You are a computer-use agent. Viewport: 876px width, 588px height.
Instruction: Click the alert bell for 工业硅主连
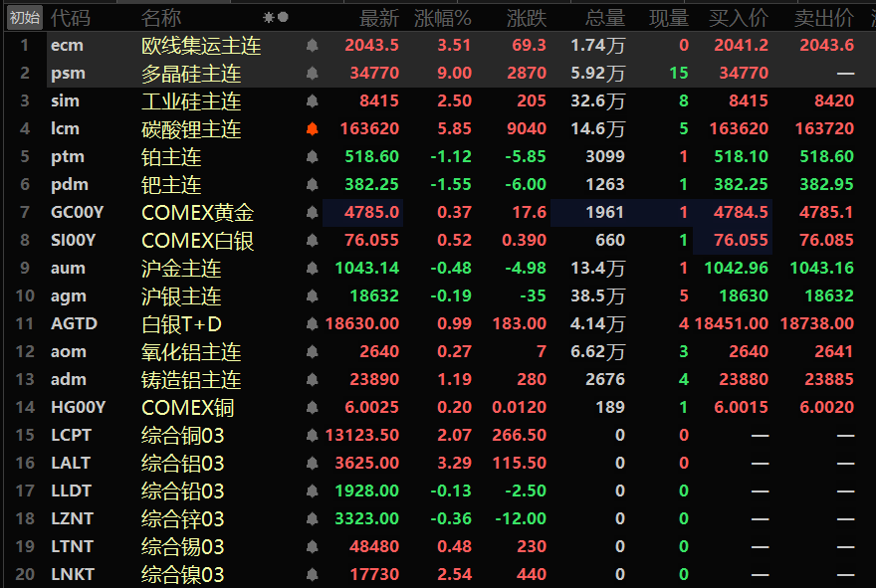coord(313,101)
